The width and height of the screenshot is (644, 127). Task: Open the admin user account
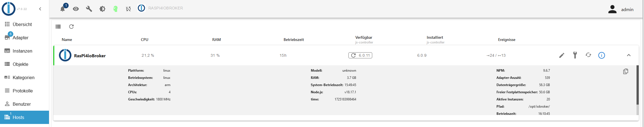[x=621, y=9]
